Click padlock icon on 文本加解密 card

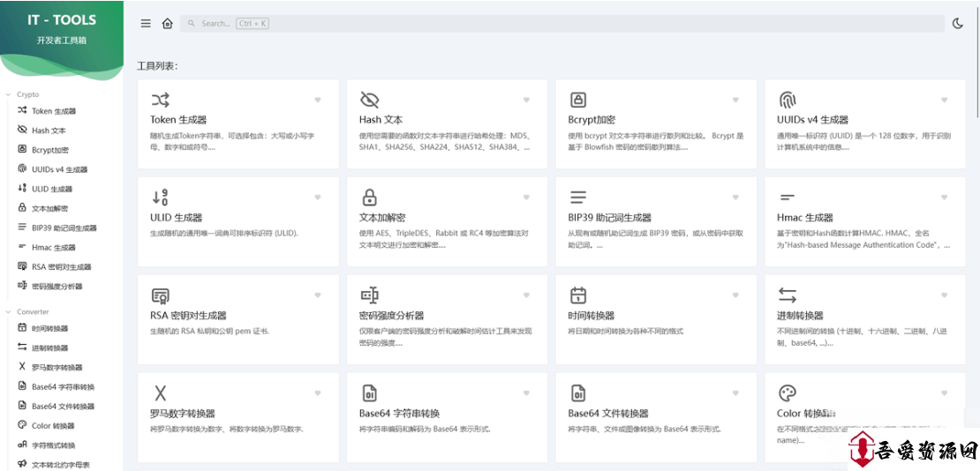369,198
